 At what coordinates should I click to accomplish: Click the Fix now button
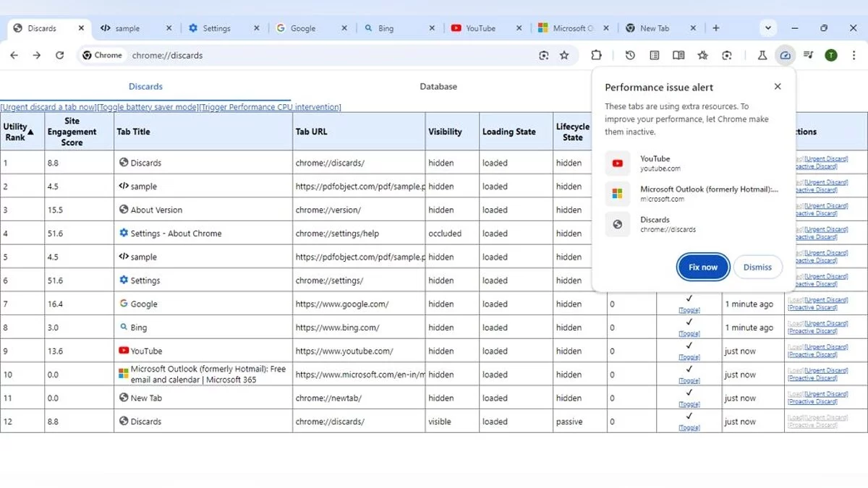click(702, 267)
